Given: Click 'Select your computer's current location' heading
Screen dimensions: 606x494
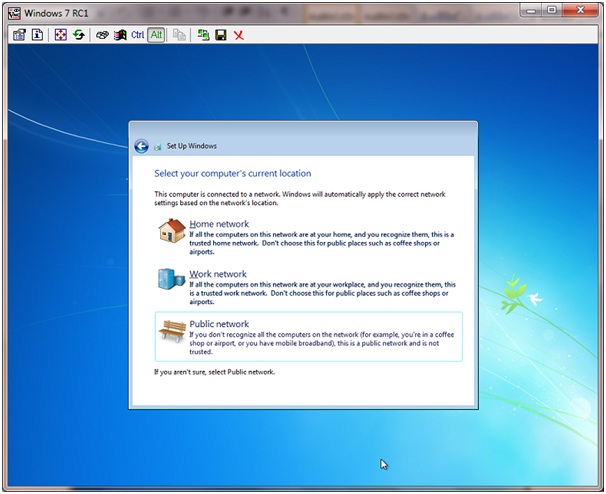Looking at the screenshot, I should point(233,174).
